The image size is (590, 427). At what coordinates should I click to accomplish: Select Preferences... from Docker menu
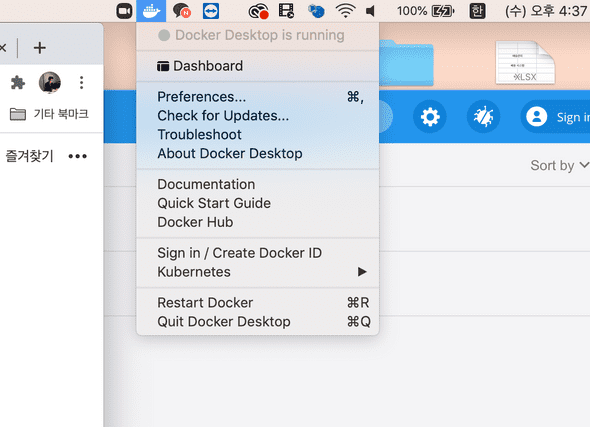pos(257,97)
